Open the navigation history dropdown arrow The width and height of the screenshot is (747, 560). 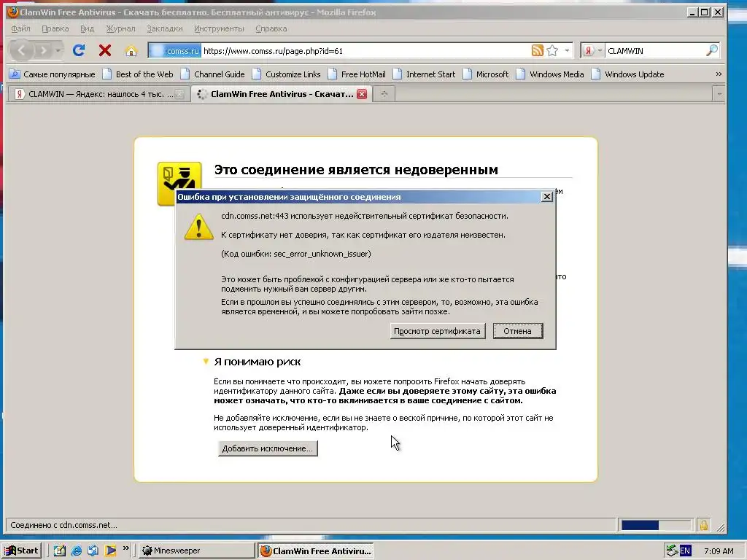pos(58,50)
